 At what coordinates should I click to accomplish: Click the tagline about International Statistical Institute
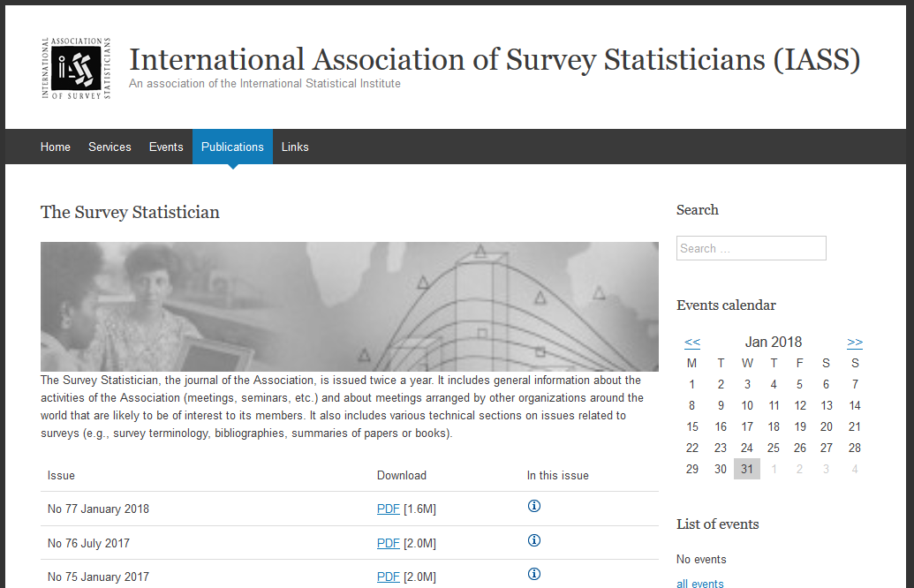click(x=265, y=83)
